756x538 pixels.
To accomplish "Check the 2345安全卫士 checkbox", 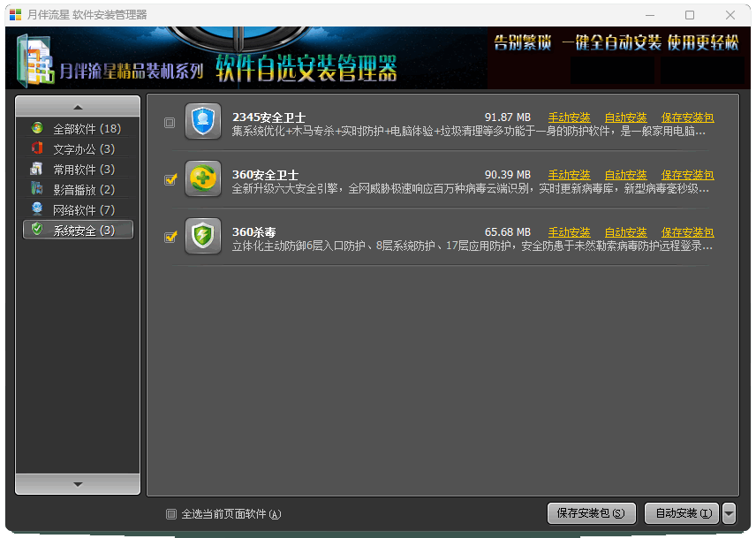I will click(170, 123).
